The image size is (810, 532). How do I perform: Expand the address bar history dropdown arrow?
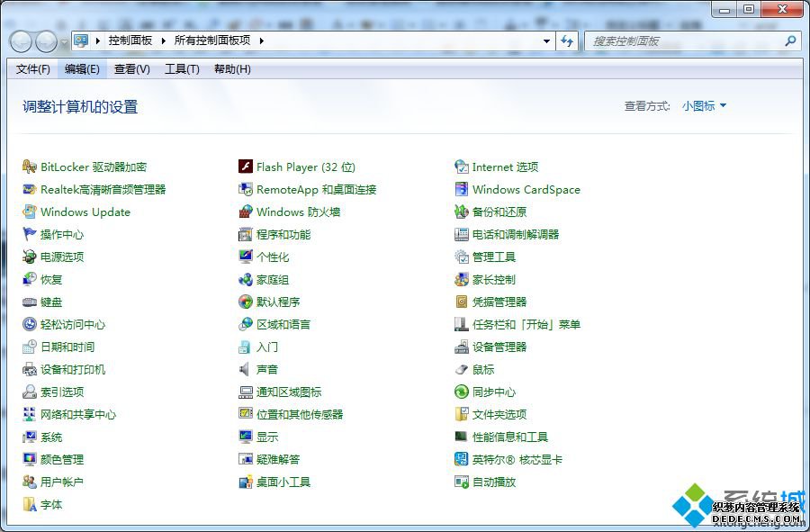[x=546, y=41]
